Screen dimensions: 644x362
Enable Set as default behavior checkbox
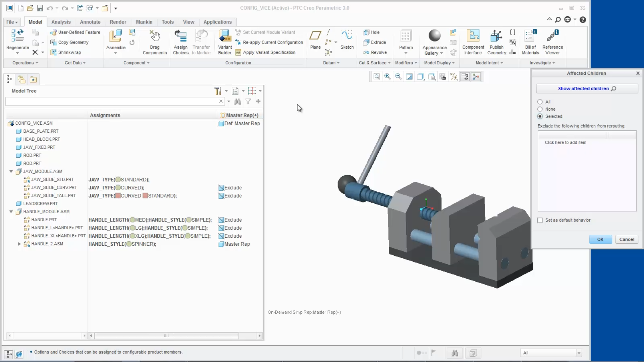point(540,220)
